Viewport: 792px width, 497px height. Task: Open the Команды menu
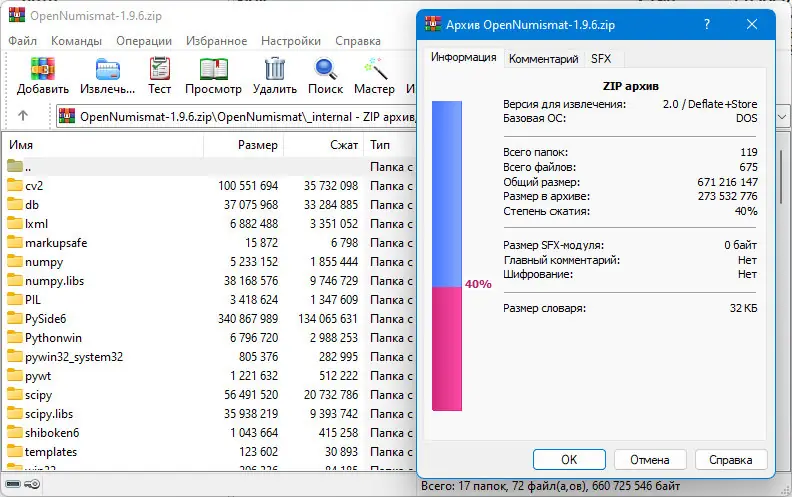click(76, 41)
